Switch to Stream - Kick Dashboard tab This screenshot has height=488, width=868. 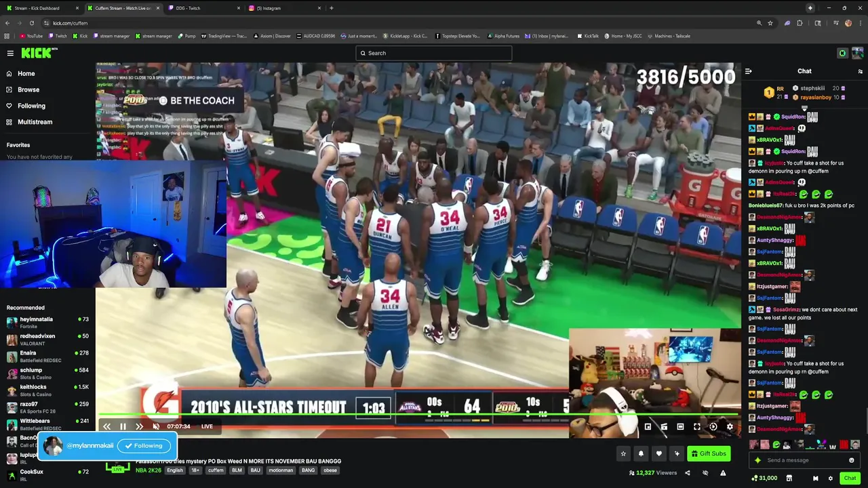point(41,8)
